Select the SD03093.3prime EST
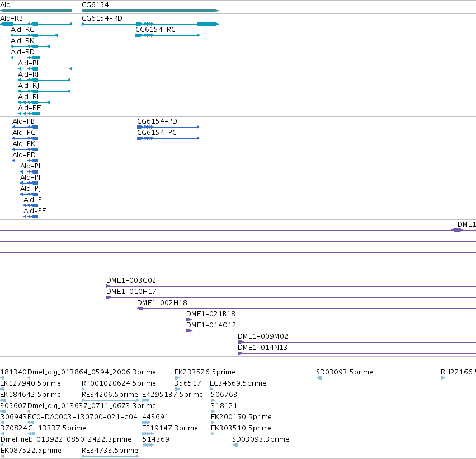 [235, 446]
